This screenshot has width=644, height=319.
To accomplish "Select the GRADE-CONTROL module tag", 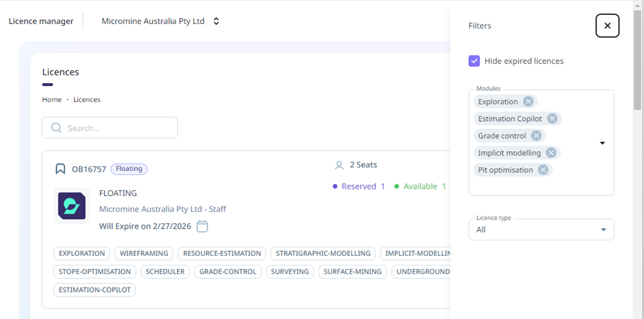I will pyautogui.click(x=230, y=272).
